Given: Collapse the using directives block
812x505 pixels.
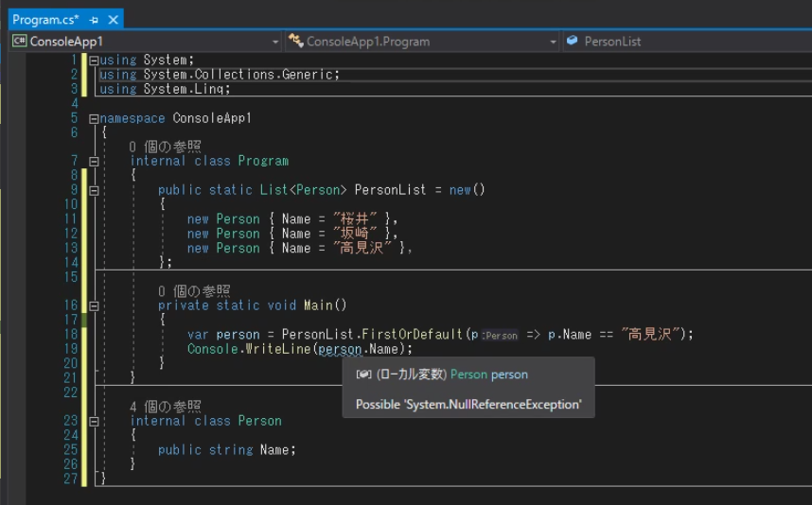Looking at the screenshot, I should [94, 61].
